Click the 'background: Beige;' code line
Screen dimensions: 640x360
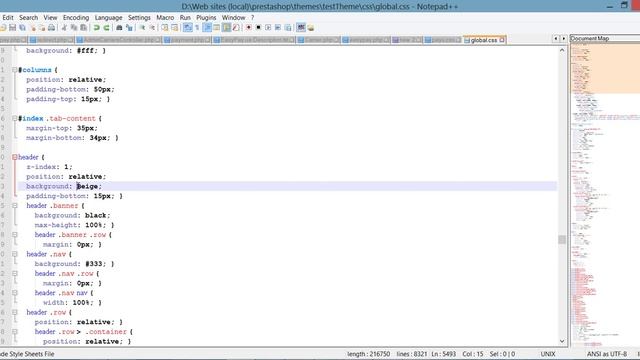[x=64, y=186]
